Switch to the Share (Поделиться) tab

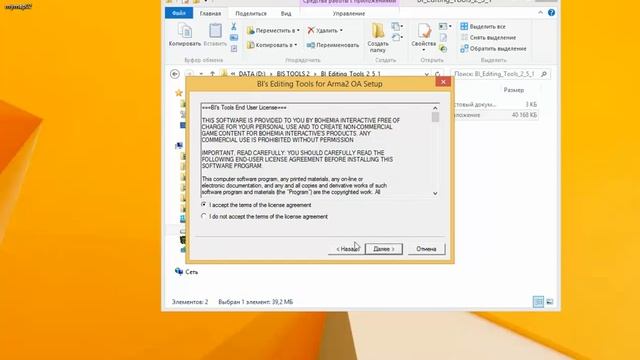[251, 13]
